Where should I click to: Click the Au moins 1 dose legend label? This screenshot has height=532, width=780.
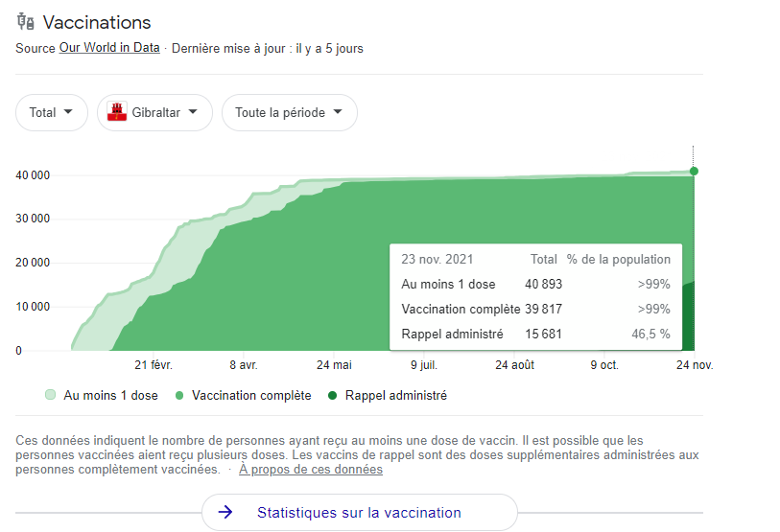click(x=111, y=396)
